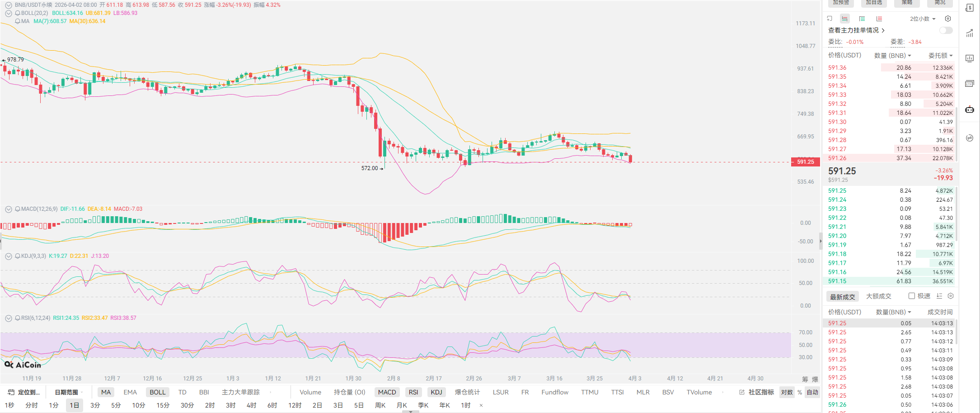Click the 加预警 add alert button
The width and height of the screenshot is (980, 413).
pyautogui.click(x=841, y=3)
